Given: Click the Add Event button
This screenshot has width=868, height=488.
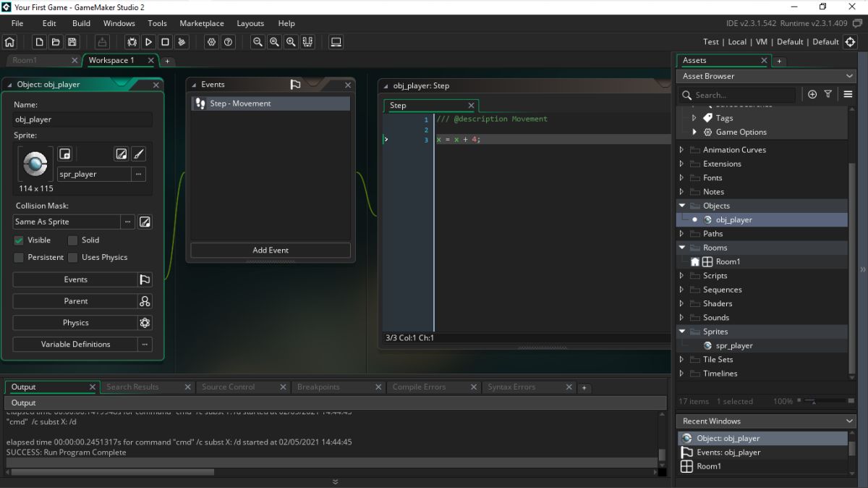Looking at the screenshot, I should coord(271,250).
